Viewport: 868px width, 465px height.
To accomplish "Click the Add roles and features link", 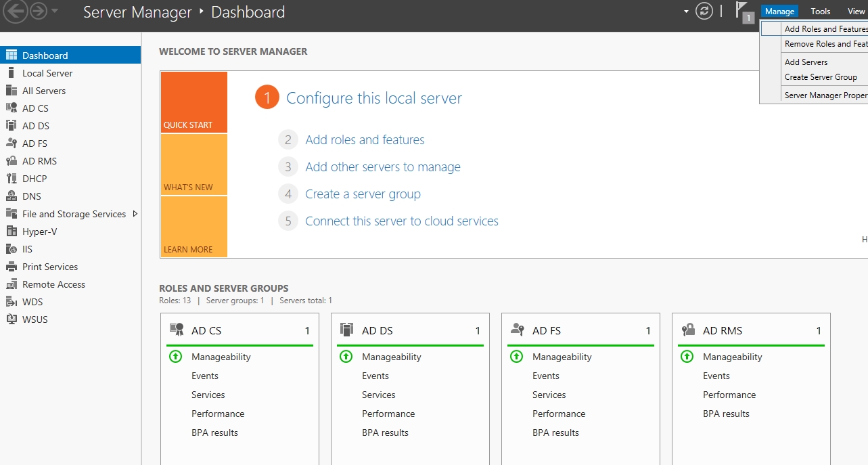I will point(365,140).
